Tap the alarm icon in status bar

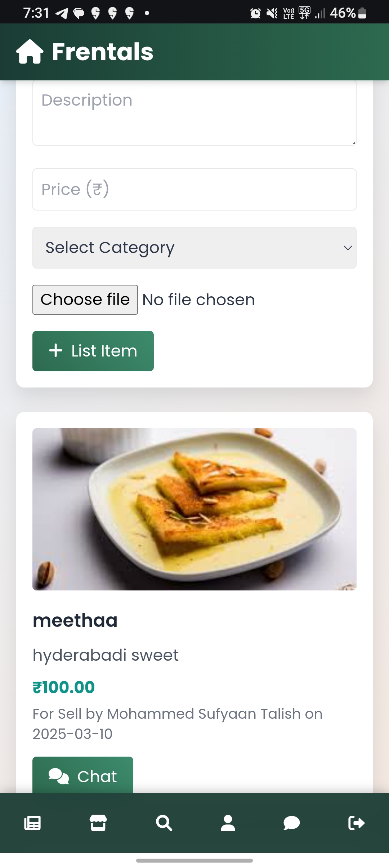(255, 13)
